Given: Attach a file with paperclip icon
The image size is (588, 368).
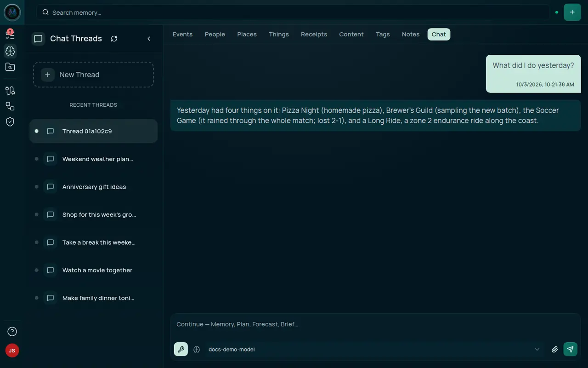Looking at the screenshot, I should (554, 350).
